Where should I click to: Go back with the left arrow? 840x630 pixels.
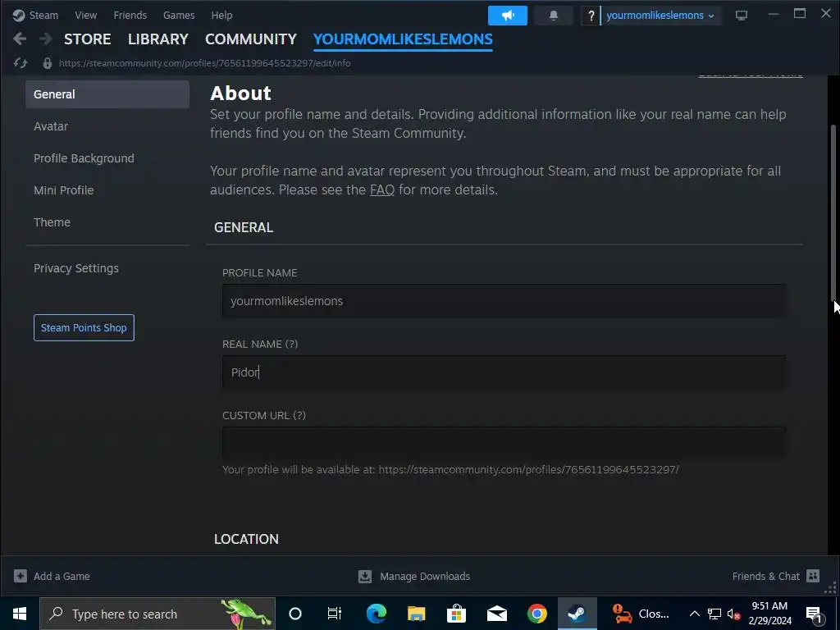[20, 39]
